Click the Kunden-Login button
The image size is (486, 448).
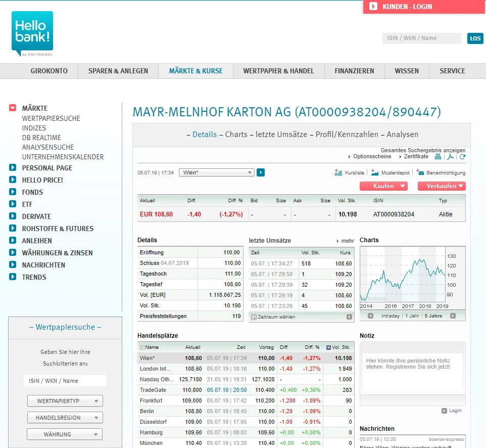[x=424, y=7]
